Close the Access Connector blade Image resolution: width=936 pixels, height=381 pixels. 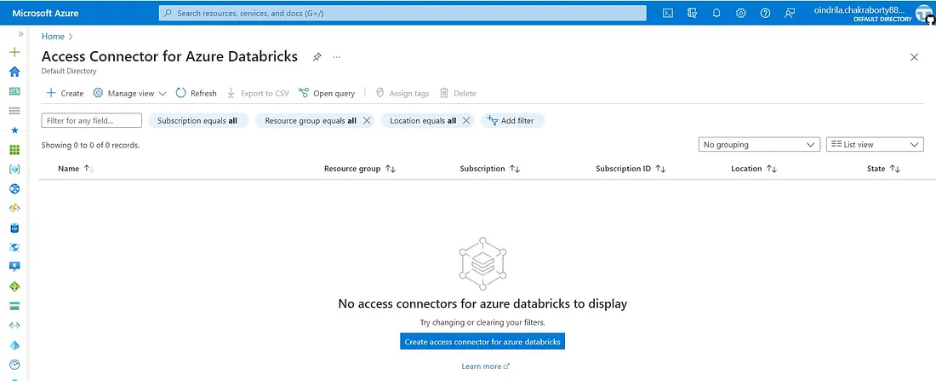pos(914,57)
